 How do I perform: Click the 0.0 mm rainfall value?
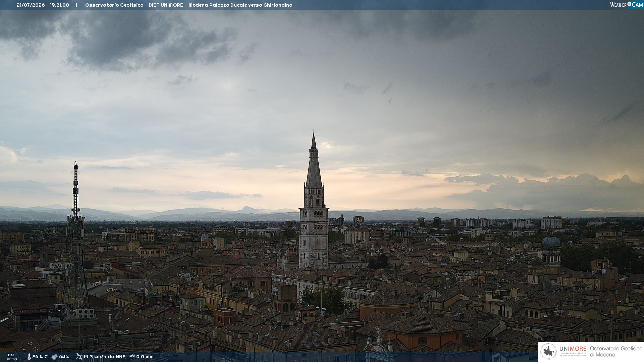(145, 357)
